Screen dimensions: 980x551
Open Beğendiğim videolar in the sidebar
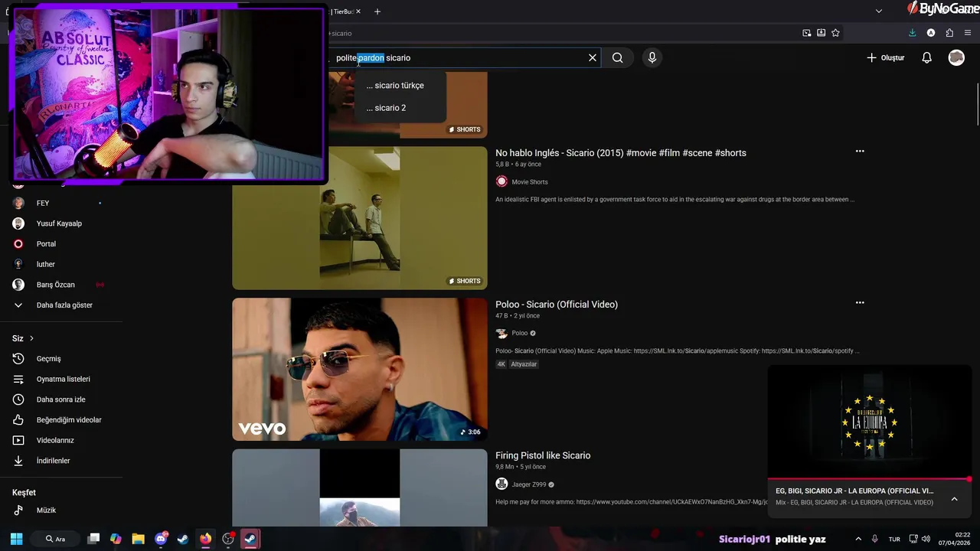[x=61, y=419]
